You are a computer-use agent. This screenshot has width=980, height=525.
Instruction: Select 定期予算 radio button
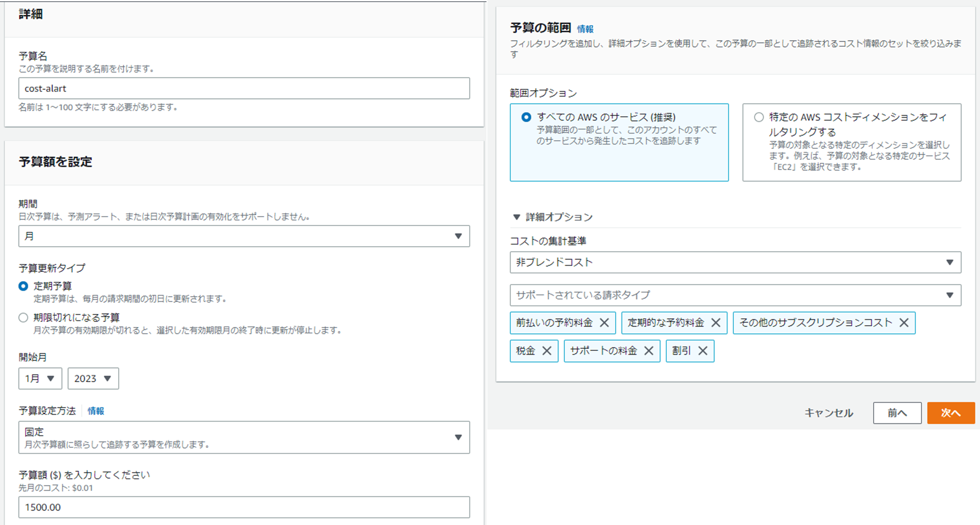(x=23, y=286)
